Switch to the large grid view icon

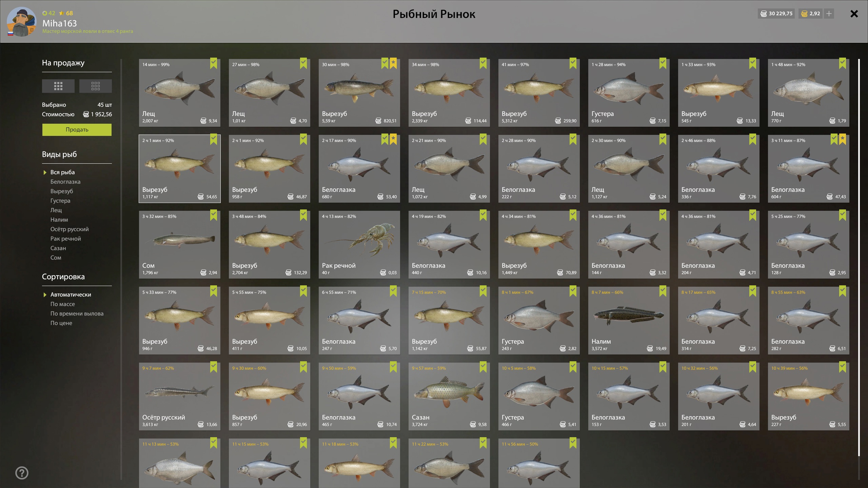tap(58, 86)
